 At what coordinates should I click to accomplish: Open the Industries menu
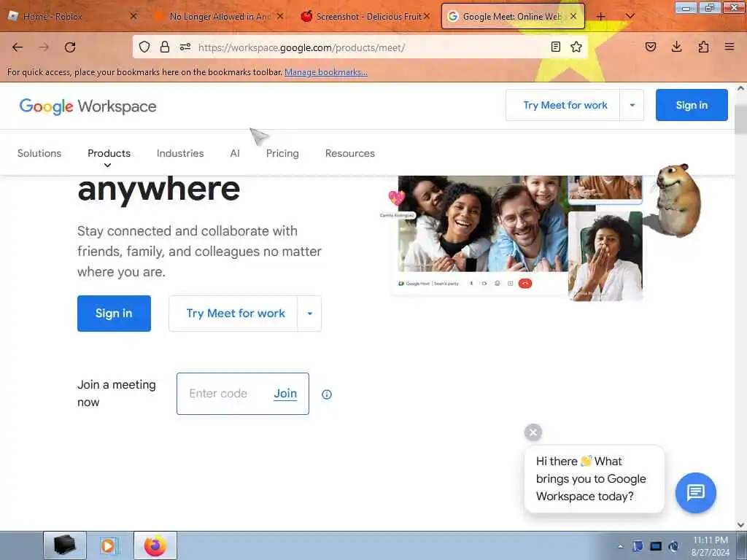pyautogui.click(x=180, y=153)
